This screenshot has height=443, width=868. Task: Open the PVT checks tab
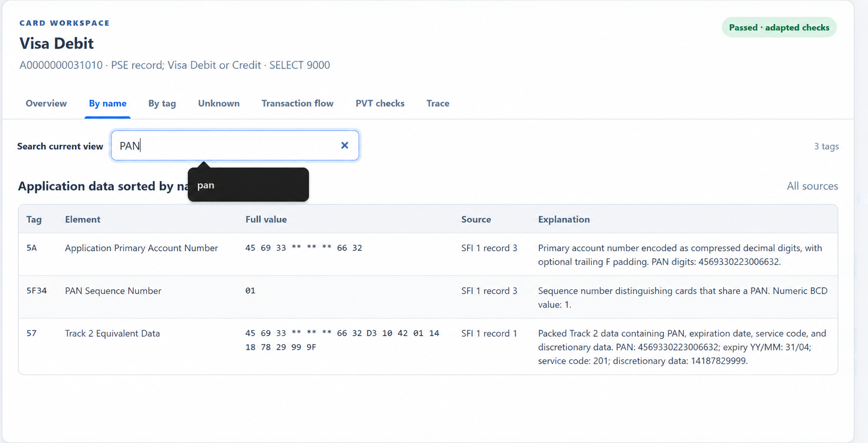tap(380, 103)
